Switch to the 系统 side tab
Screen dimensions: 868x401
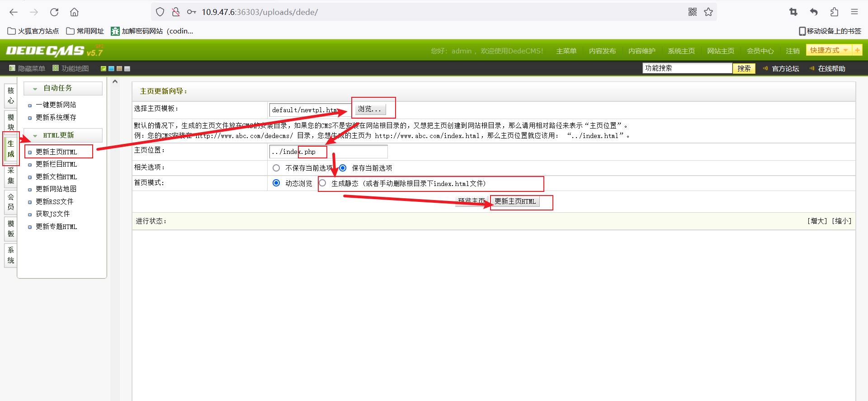(11, 255)
